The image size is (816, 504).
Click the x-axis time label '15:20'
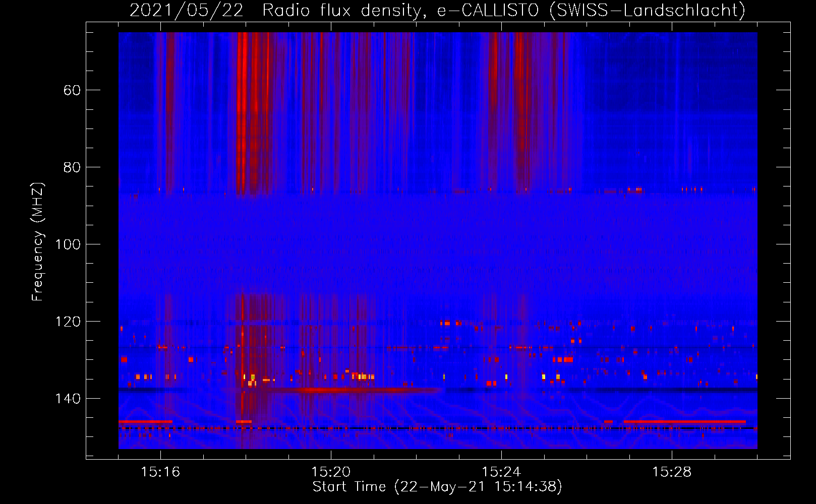(x=331, y=472)
